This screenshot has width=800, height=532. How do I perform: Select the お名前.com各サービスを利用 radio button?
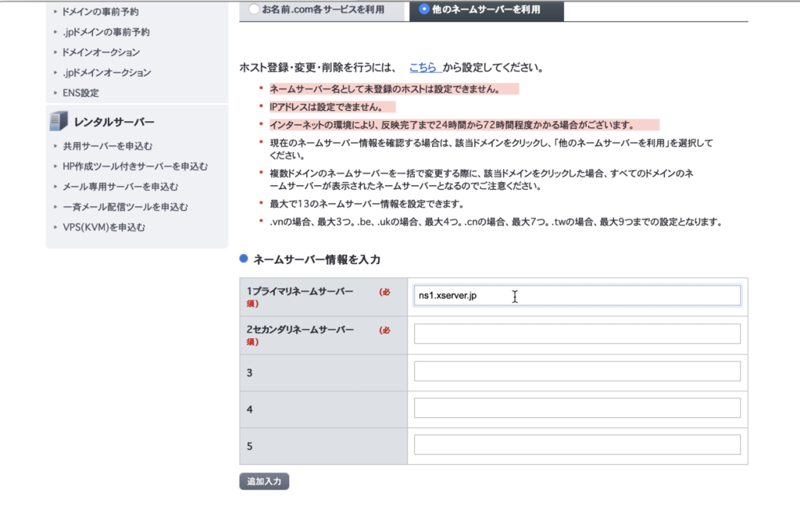(254, 9)
